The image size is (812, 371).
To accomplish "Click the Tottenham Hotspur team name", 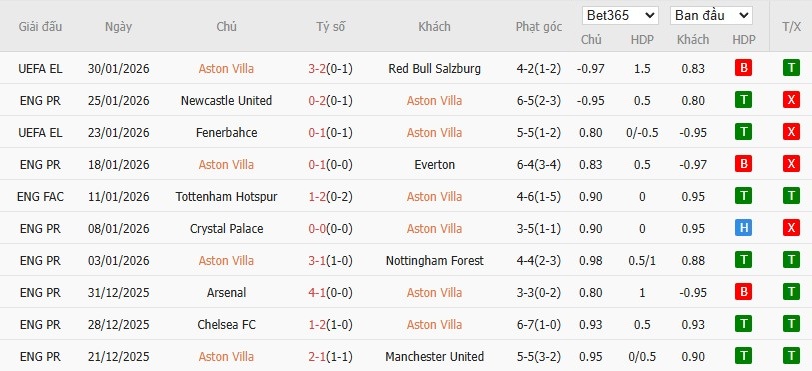I will (x=226, y=196).
